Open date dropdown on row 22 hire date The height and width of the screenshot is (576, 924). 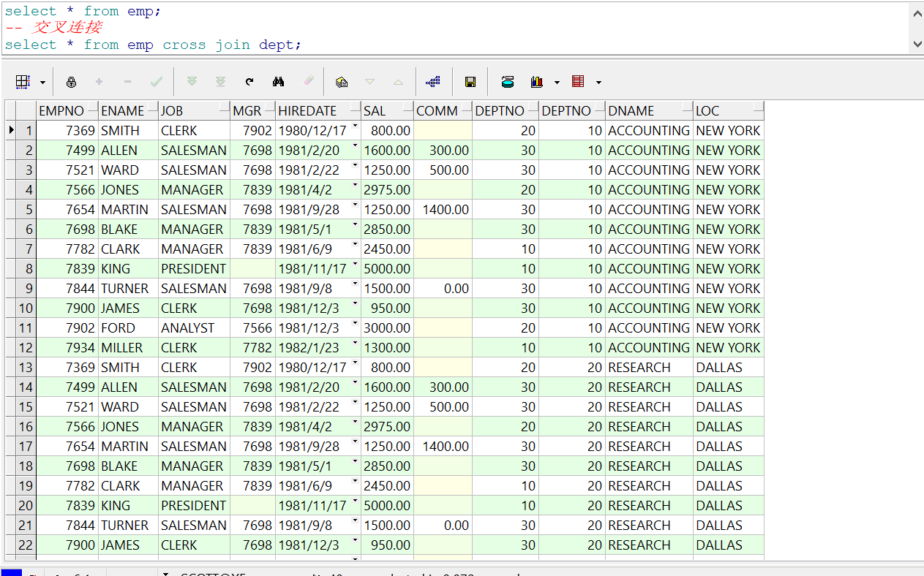click(x=355, y=541)
